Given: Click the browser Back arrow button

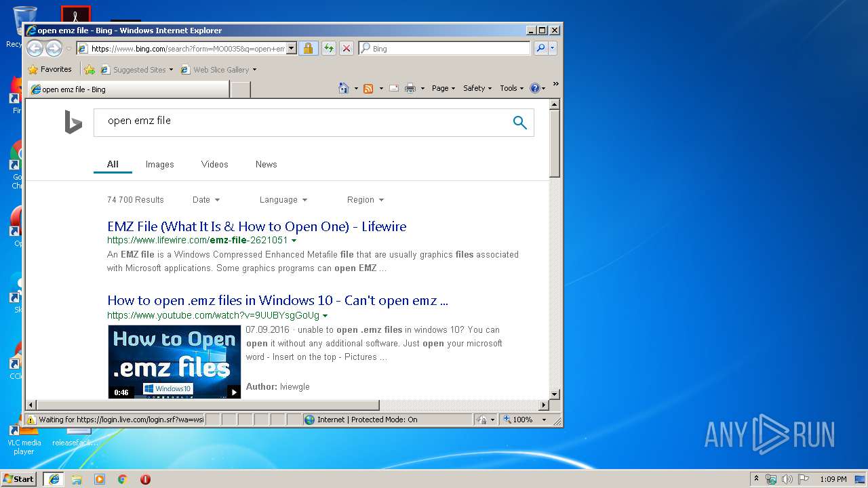Looking at the screenshot, I should pyautogui.click(x=35, y=48).
